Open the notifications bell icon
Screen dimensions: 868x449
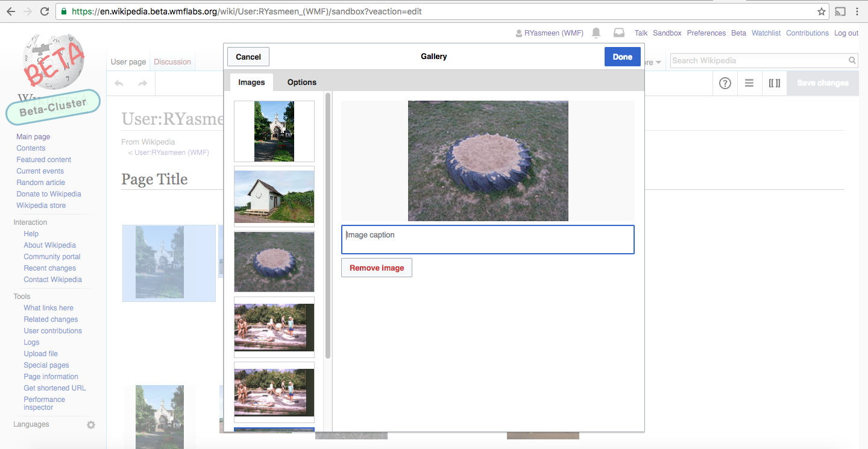[596, 33]
